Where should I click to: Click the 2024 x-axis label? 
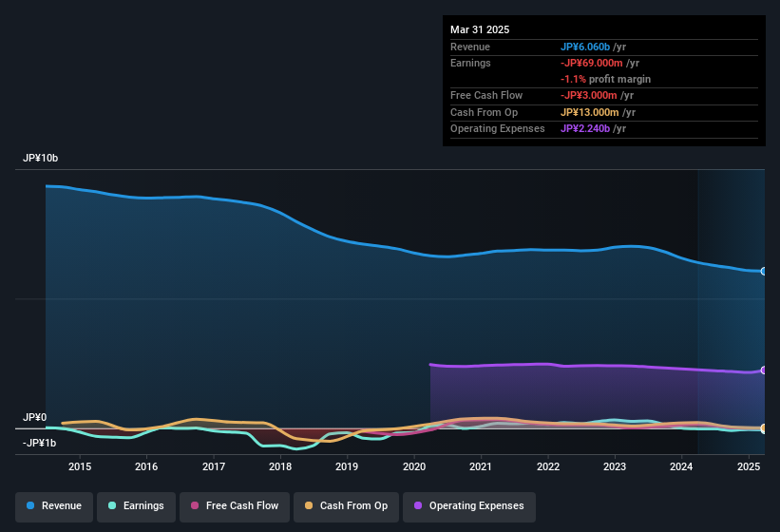tap(681, 466)
